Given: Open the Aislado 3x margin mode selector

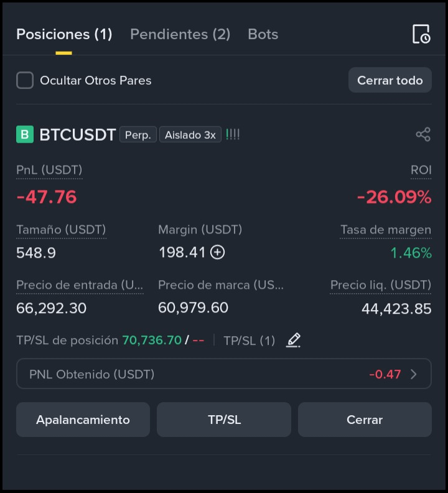Looking at the screenshot, I should pos(190,134).
